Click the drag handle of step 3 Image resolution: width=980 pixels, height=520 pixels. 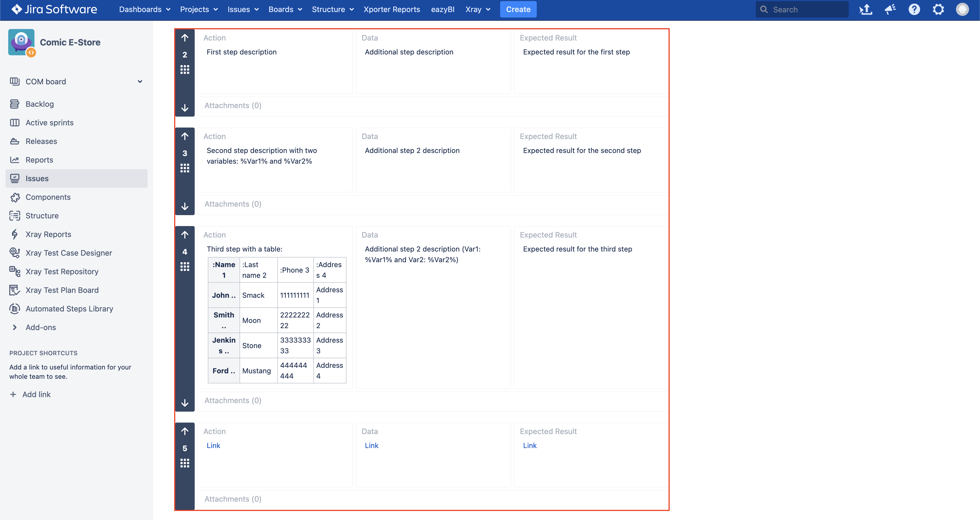click(185, 168)
